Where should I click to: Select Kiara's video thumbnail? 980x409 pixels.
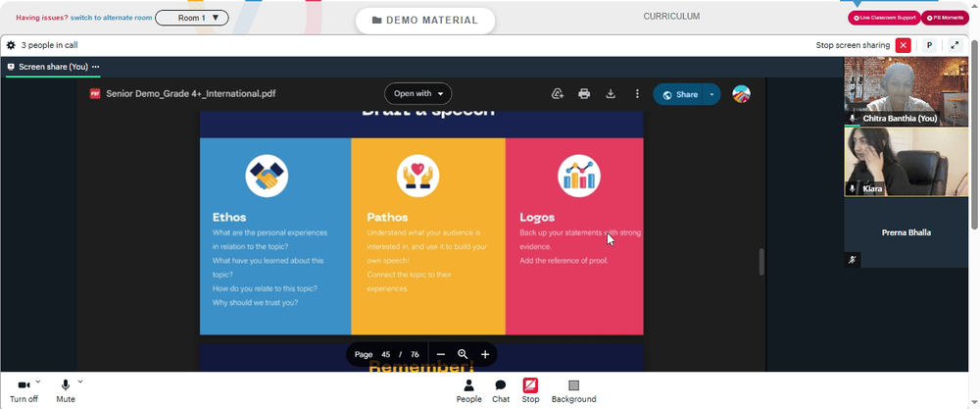[x=906, y=162]
